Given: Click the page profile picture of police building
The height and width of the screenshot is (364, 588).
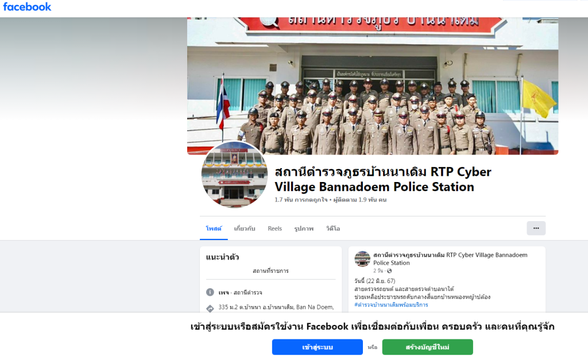Looking at the screenshot, I should point(234,175).
